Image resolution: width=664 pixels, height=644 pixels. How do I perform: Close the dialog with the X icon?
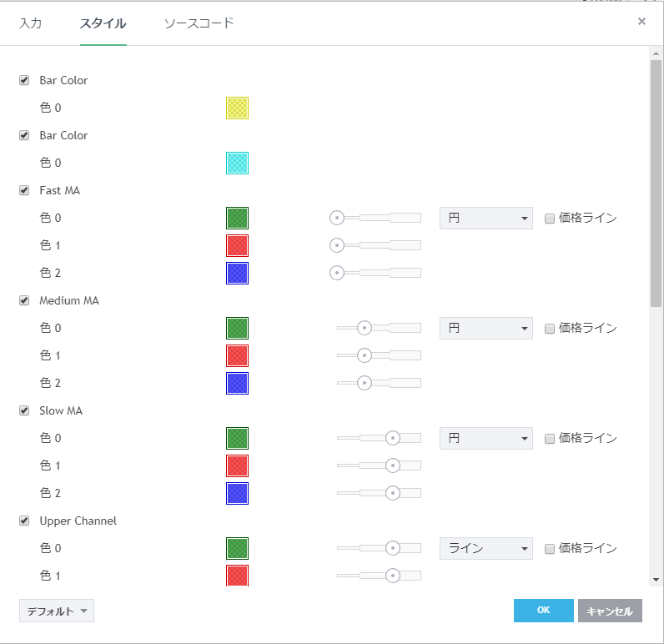(x=641, y=22)
